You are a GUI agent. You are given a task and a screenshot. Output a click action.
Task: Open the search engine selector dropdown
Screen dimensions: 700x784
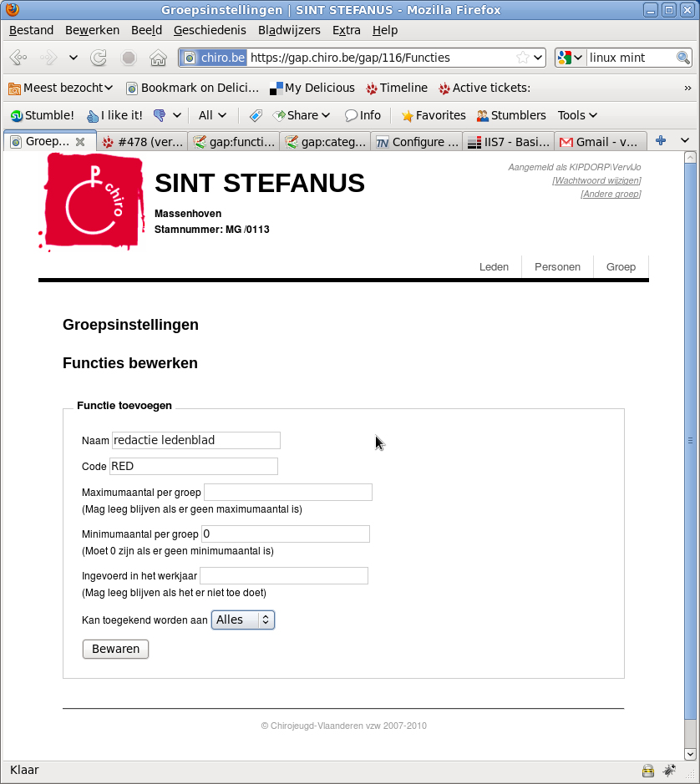tap(571, 58)
